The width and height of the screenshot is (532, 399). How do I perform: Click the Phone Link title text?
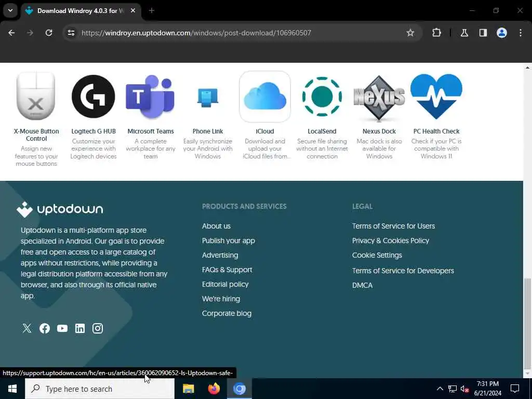208,131
